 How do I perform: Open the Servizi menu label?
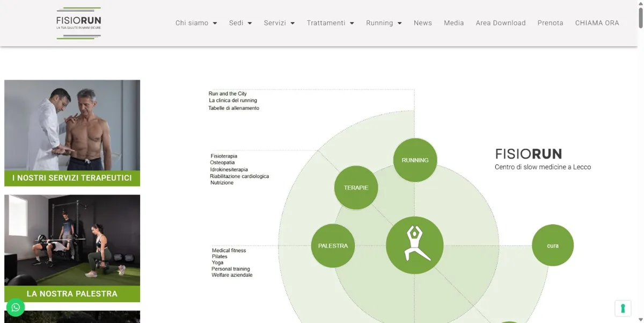275,23
